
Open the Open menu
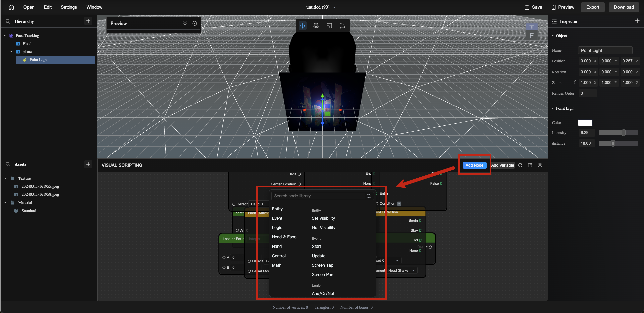(x=29, y=7)
